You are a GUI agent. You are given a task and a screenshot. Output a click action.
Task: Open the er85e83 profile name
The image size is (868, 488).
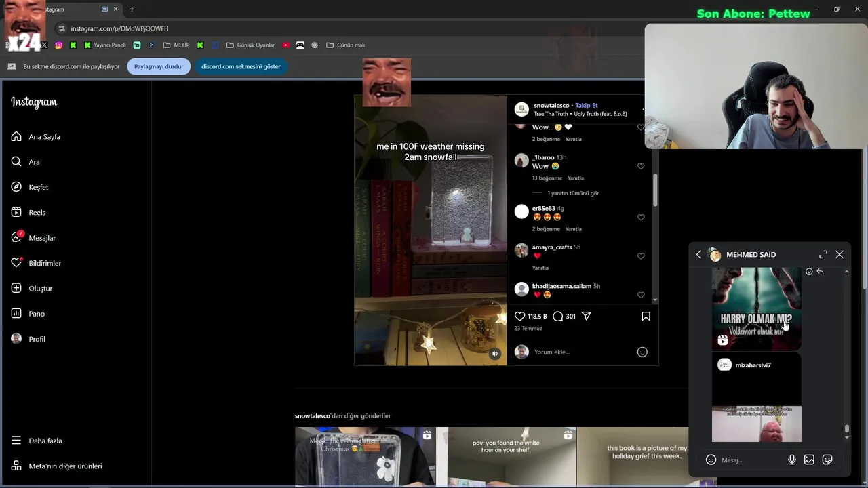click(544, 209)
